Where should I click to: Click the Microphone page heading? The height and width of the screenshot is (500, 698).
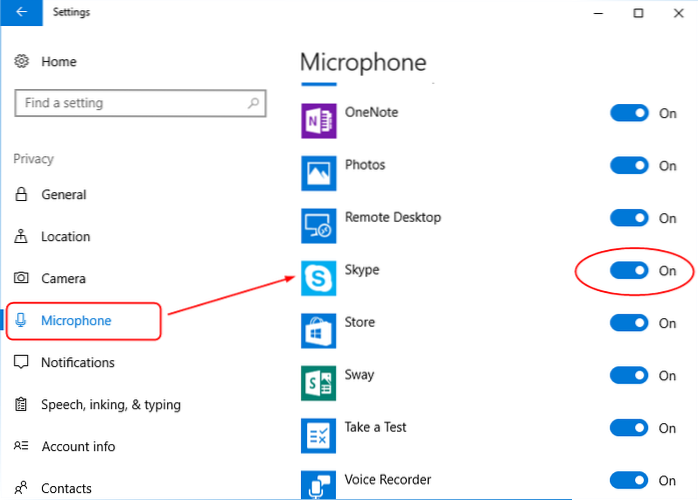click(363, 62)
